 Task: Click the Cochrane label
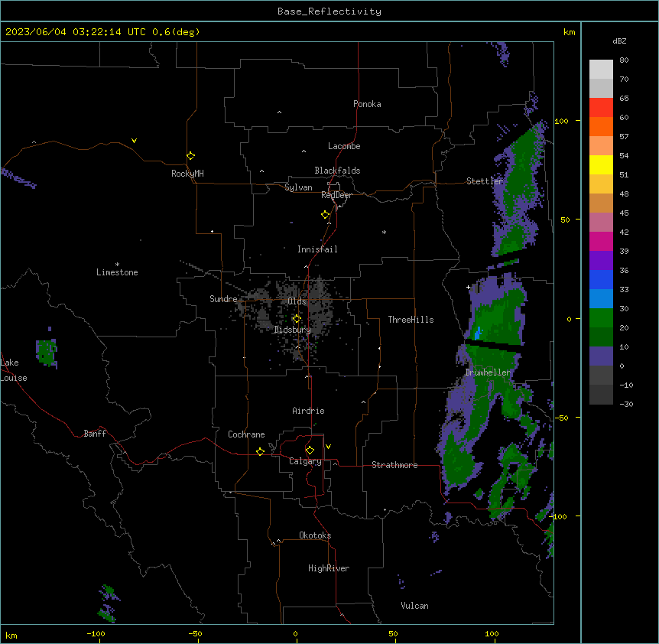pos(246,434)
